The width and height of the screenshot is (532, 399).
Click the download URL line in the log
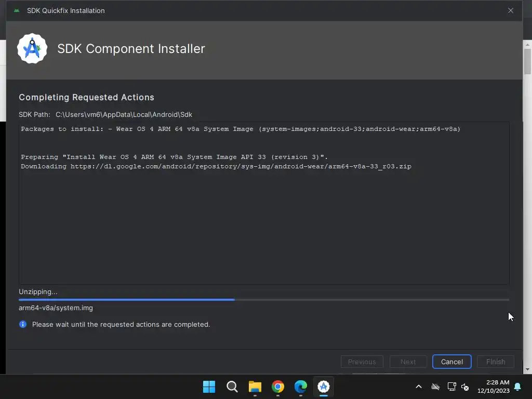[x=216, y=166]
